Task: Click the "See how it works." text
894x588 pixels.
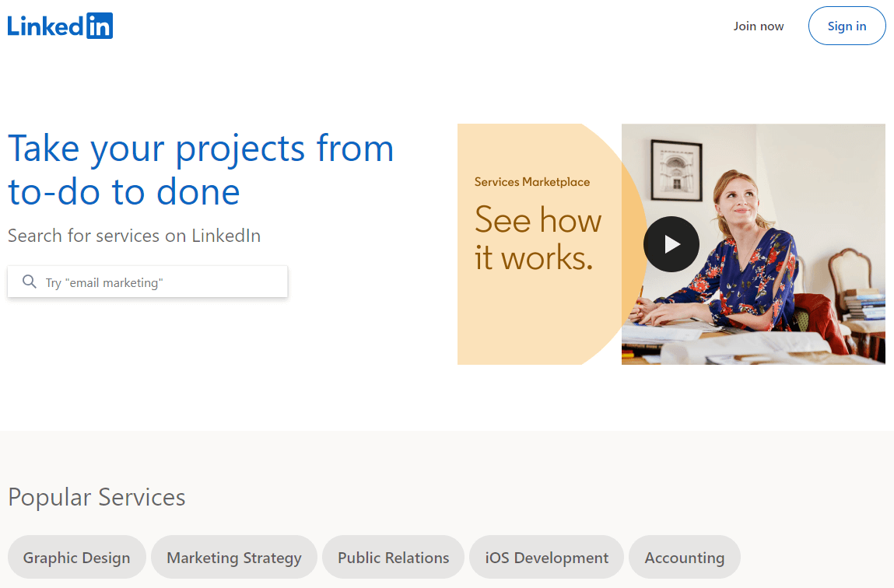Action: click(x=538, y=239)
